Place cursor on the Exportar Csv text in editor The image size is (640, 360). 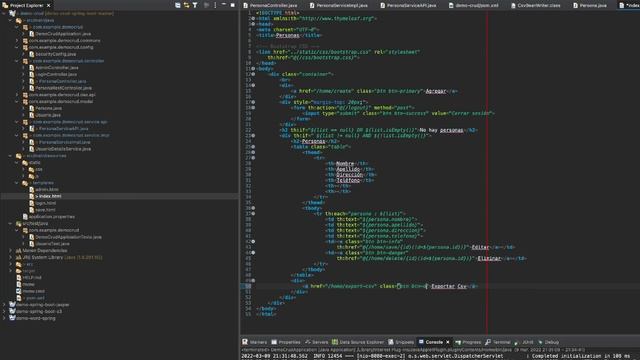449,286
